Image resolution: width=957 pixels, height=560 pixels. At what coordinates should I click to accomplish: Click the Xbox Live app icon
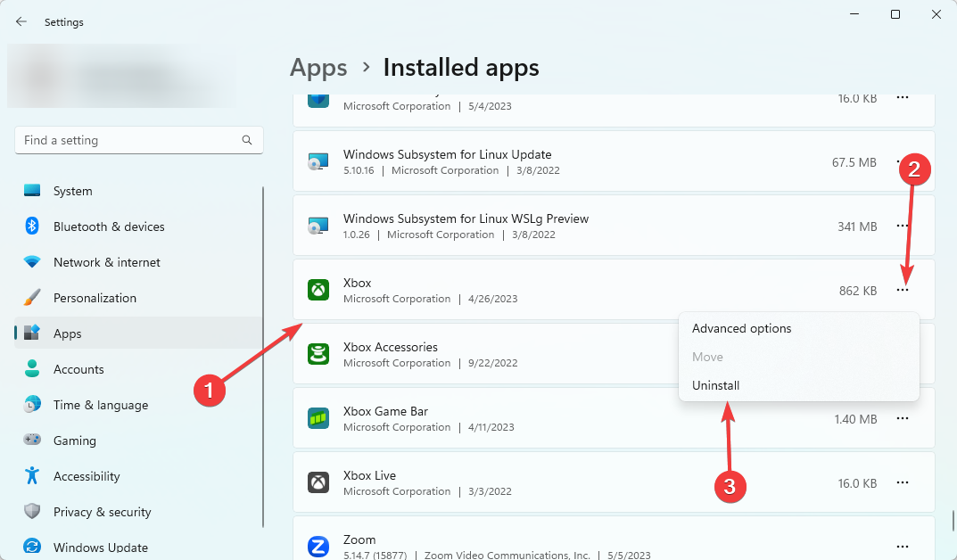coord(318,482)
